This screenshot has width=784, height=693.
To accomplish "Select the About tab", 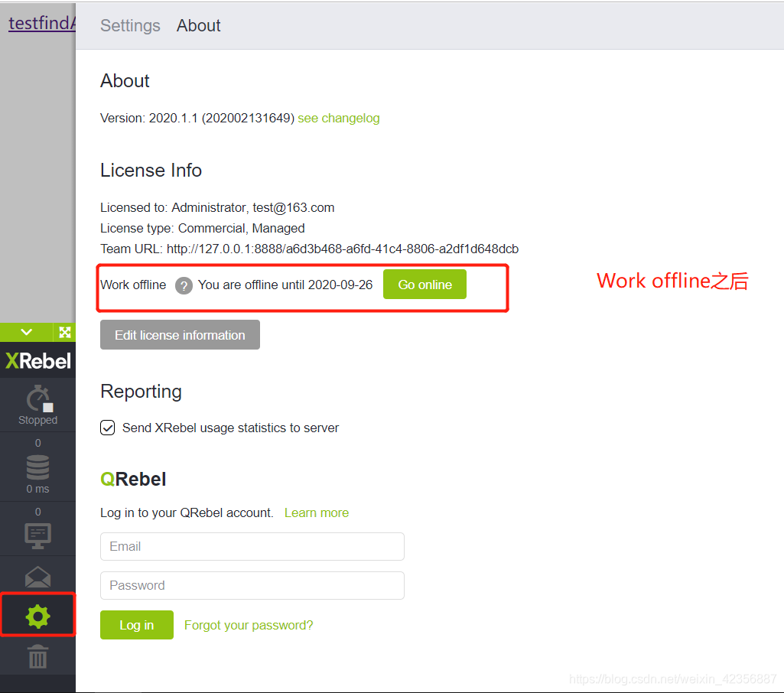I will pos(199,25).
